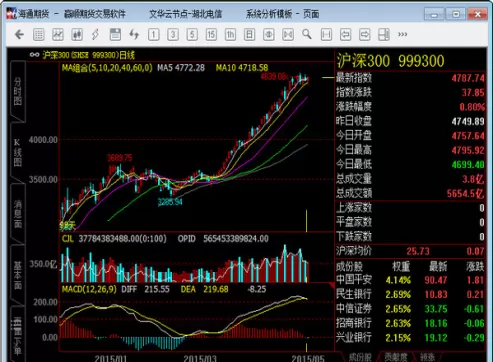Click the 涨跌 column header

(x=475, y=266)
